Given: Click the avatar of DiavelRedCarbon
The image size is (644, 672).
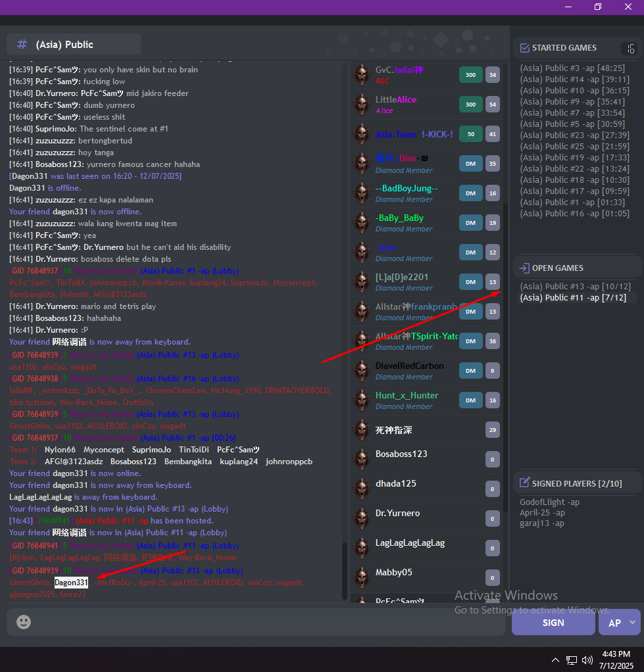Looking at the screenshot, I should pyautogui.click(x=362, y=370).
